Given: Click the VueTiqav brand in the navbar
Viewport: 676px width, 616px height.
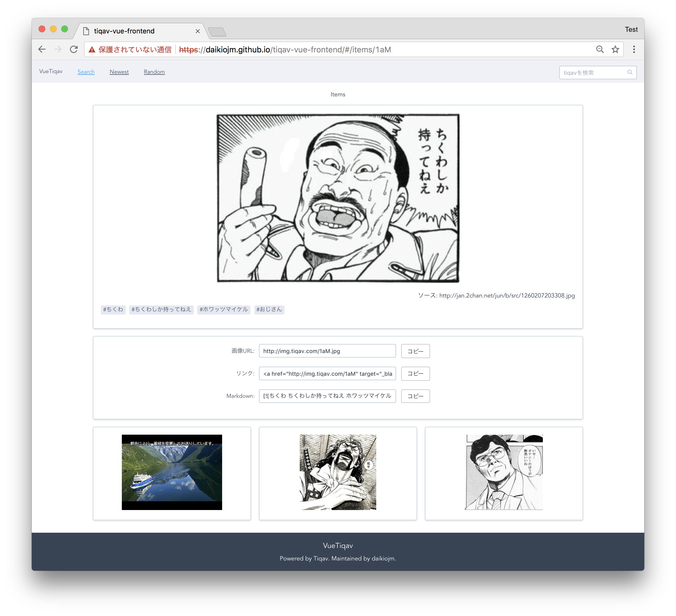Looking at the screenshot, I should pos(51,71).
